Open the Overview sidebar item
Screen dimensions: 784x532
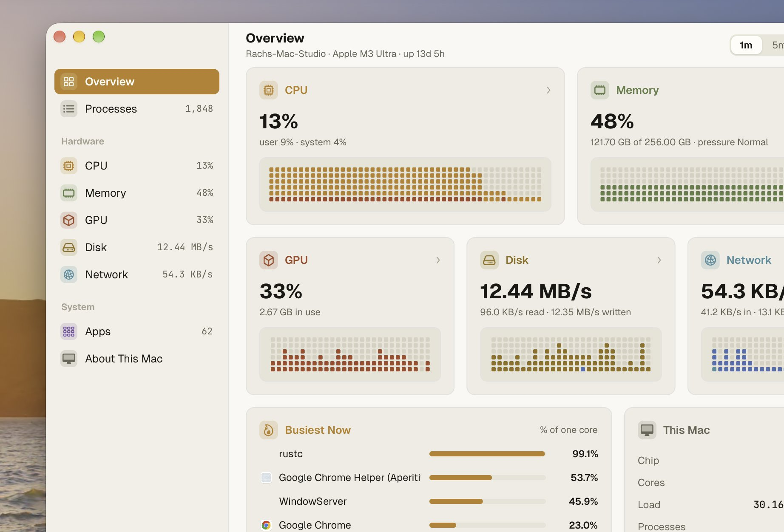(x=137, y=82)
